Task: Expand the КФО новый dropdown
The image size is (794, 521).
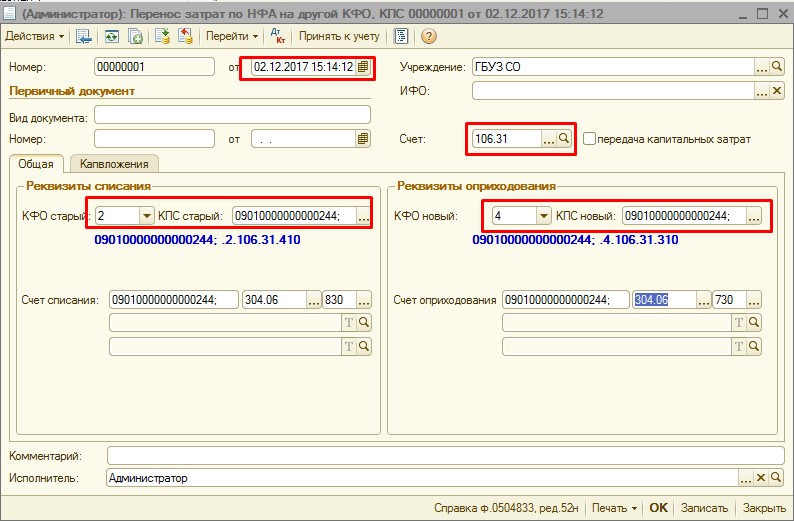Action: coord(544,215)
